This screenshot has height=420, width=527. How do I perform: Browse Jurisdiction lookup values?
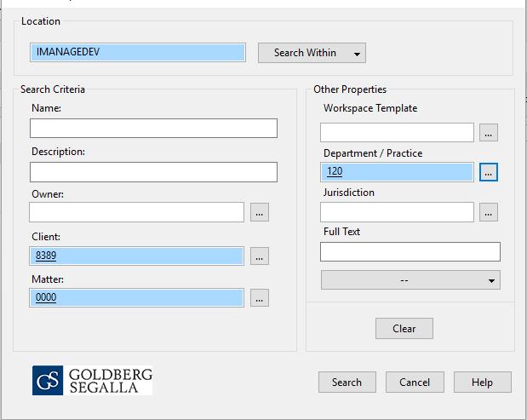click(488, 212)
